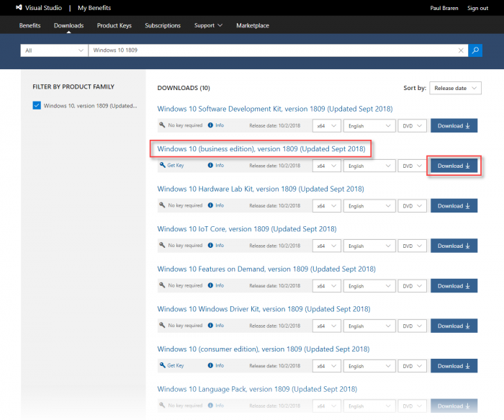Open Windows 10 Features on Demand title link
The width and height of the screenshot is (504, 420).
tap(266, 269)
